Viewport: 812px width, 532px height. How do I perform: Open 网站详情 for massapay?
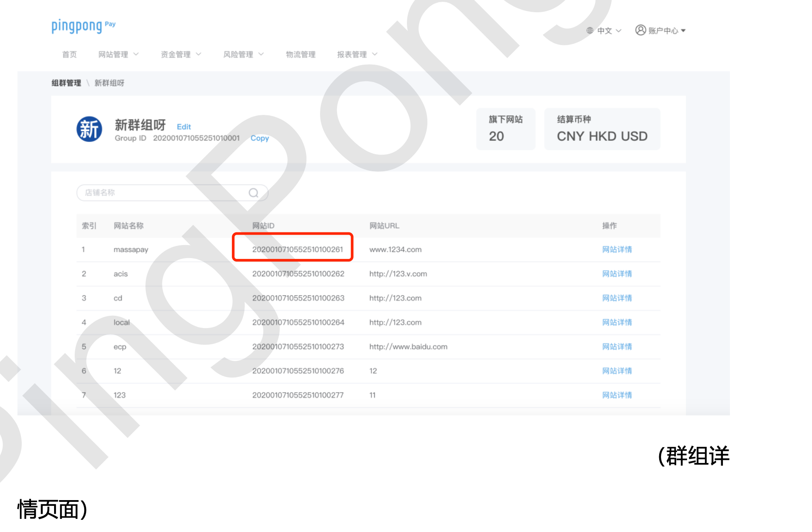click(x=617, y=249)
